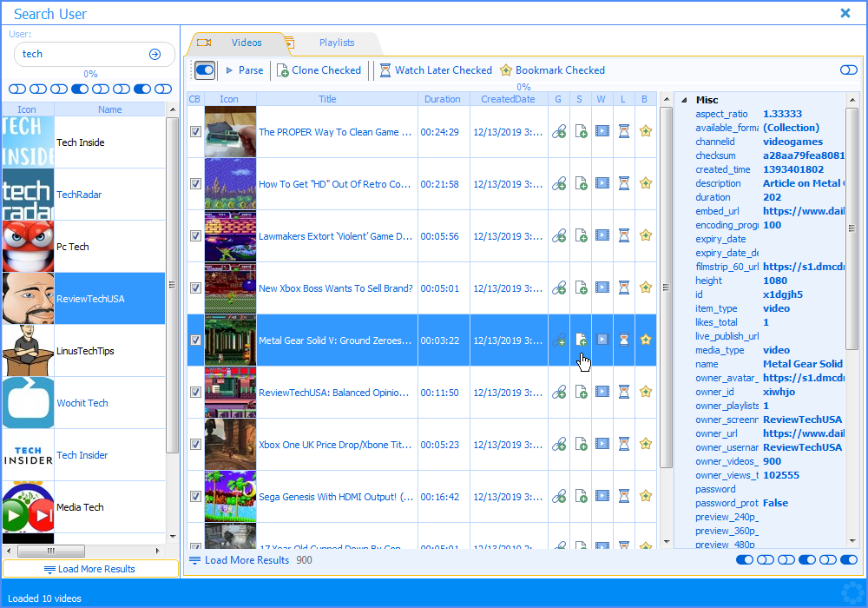Click watch icon for 'ReviewTechUSA: Balanced Opinio' row
Viewport: 868px width, 608px height.
point(602,392)
